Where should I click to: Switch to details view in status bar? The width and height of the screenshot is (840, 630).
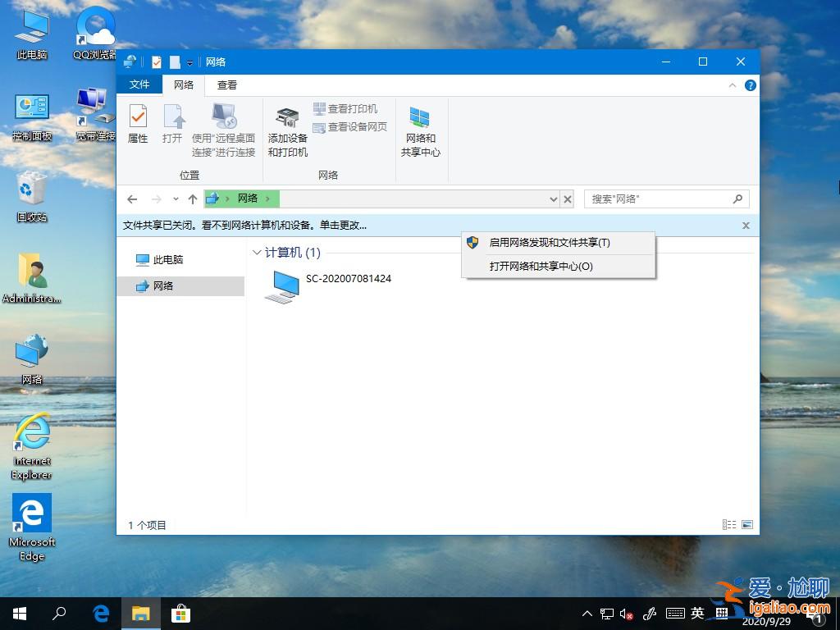pyautogui.click(x=728, y=524)
